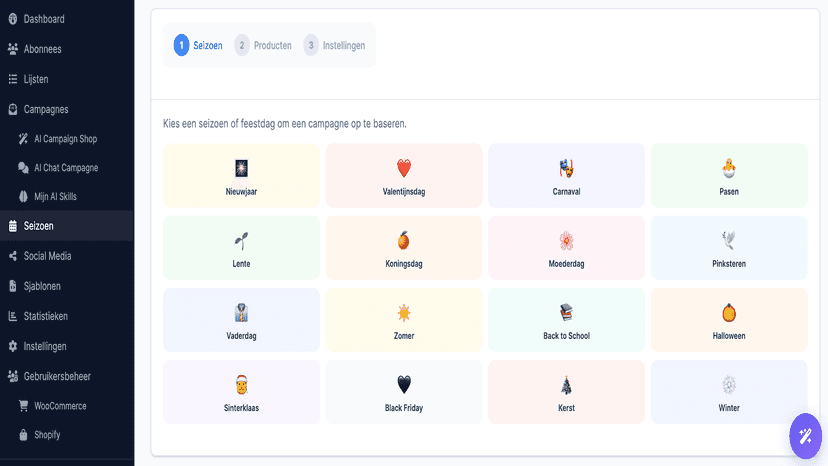This screenshot has width=828, height=466.
Task: Click the Abonnees people icon
Action: click(13, 49)
